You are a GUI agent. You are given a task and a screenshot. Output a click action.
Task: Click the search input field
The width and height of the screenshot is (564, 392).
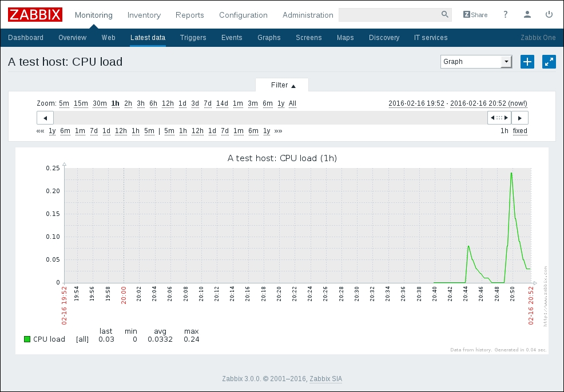point(389,15)
